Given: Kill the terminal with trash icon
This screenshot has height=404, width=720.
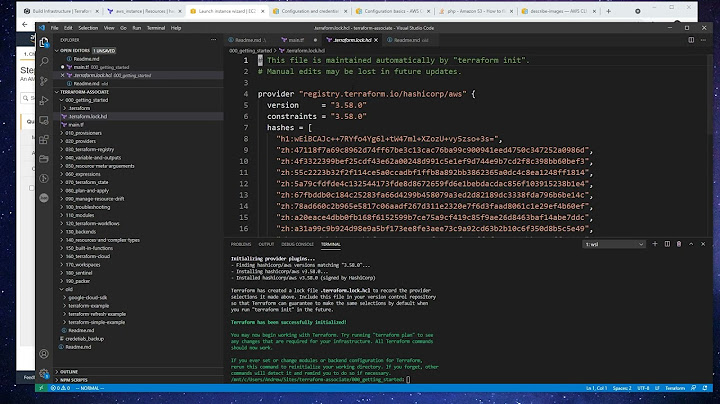Looking at the screenshot, I should [x=679, y=244].
